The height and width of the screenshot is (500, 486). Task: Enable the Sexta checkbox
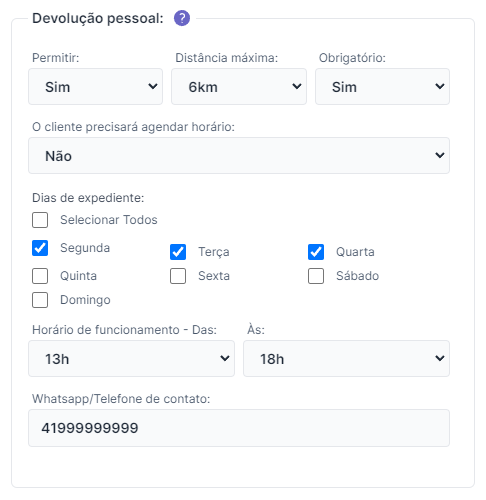(x=178, y=276)
